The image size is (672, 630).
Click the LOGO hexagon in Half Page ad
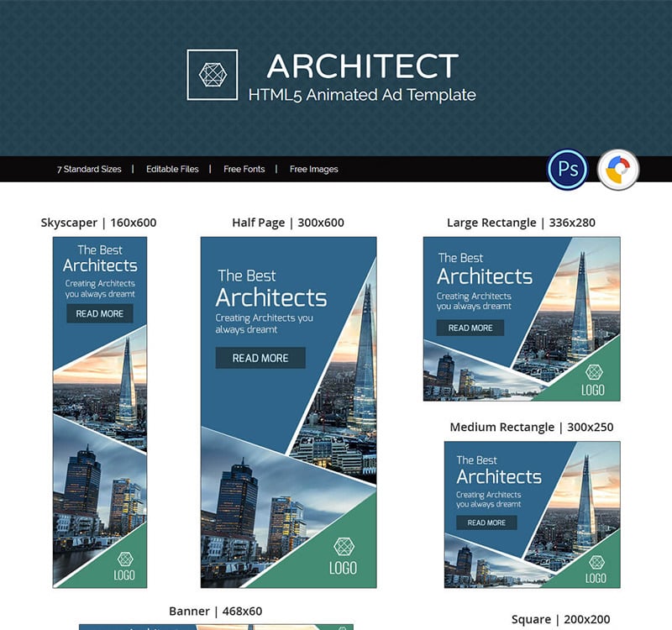344,547
